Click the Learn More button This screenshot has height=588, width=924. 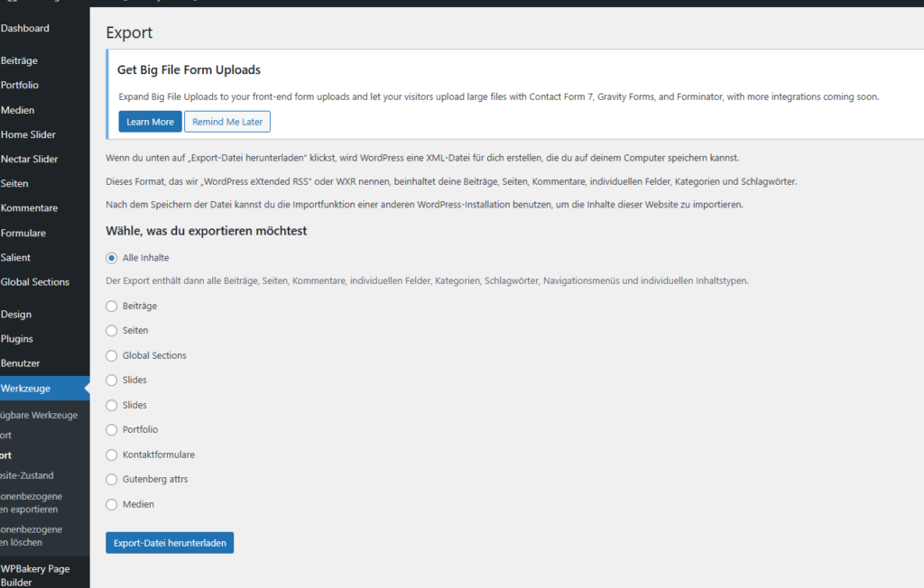(x=150, y=122)
